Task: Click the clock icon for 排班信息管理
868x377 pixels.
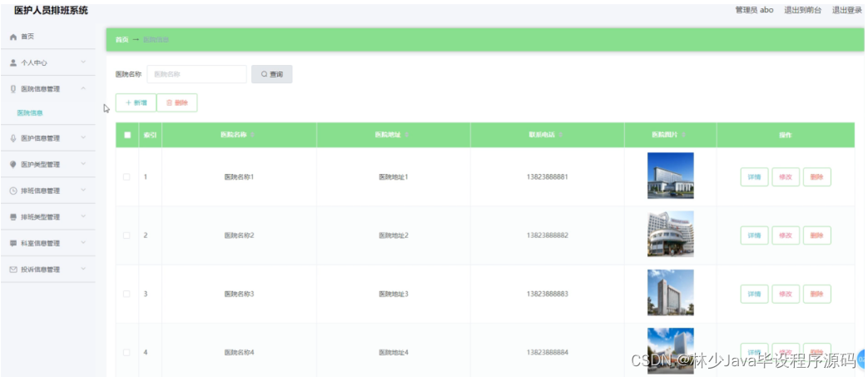Action: pos(13,191)
